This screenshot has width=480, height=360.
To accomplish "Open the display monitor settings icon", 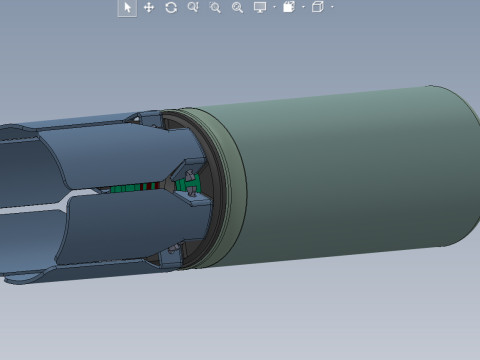I will click(x=260, y=7).
